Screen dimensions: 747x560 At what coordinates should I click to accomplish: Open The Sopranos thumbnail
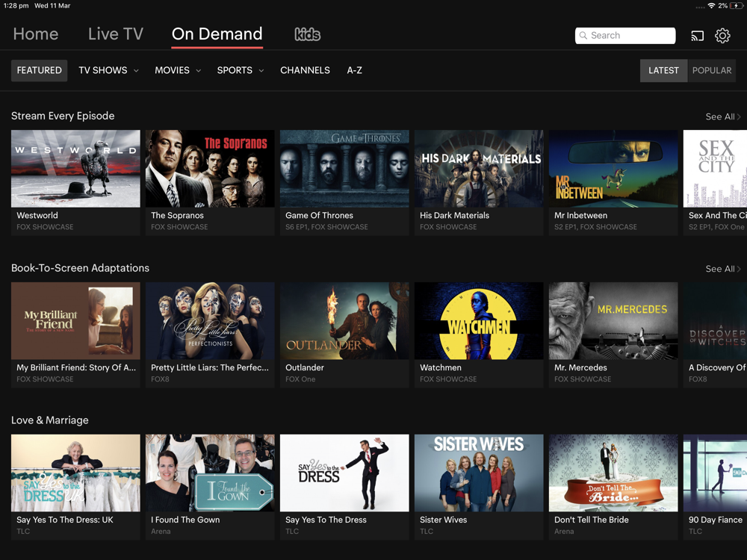[210, 169]
